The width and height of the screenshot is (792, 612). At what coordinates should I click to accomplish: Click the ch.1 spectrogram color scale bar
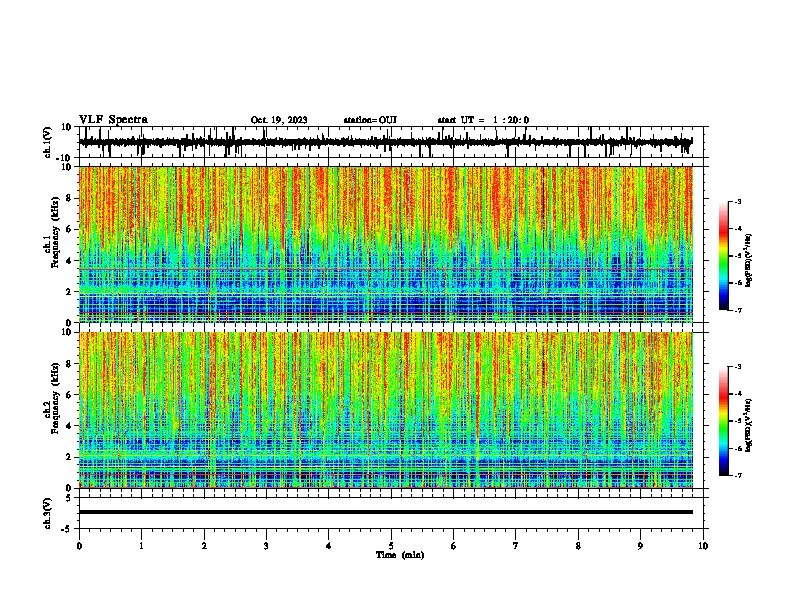click(723, 256)
